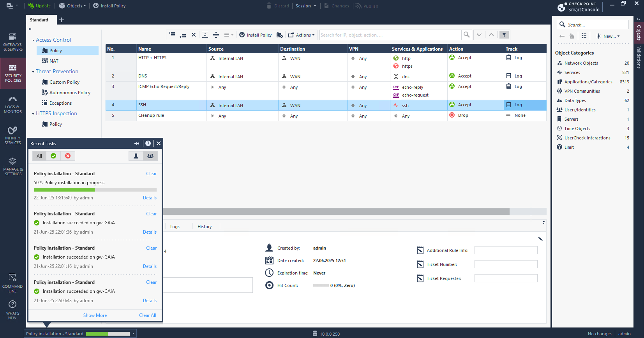The image size is (644, 338).
Task: Add rule above icon in toolbar
Action: [x=172, y=35]
